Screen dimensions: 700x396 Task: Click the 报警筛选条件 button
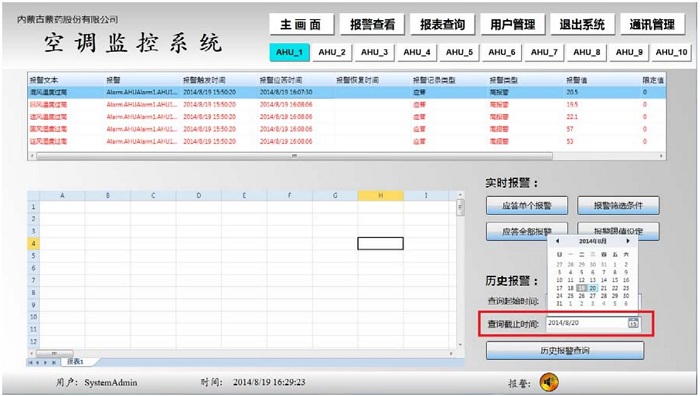618,206
